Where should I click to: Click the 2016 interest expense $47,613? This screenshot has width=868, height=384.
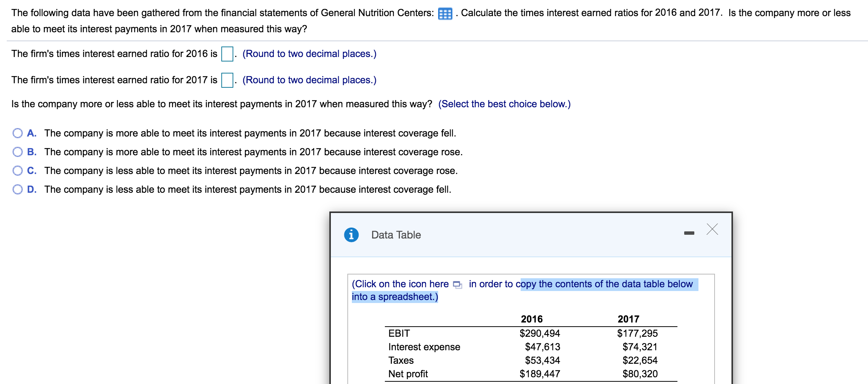[x=542, y=346]
